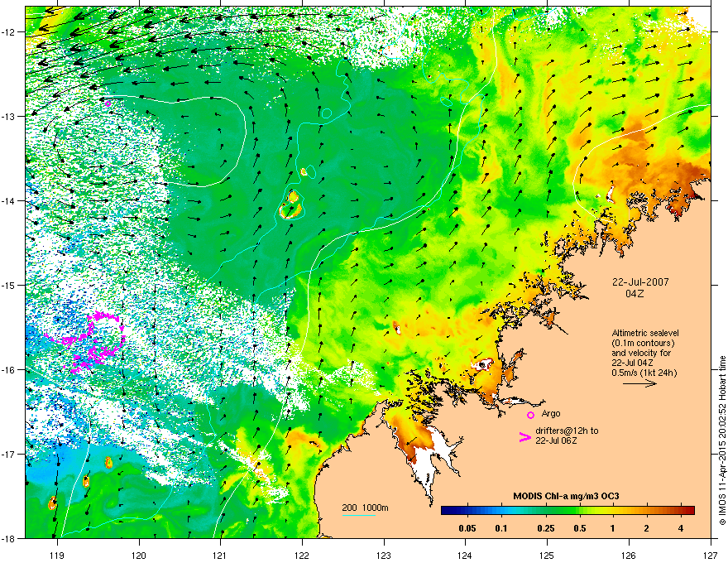The width and height of the screenshot is (728, 563).
Task: Click the -13 latitude axis label
Action: [10, 116]
